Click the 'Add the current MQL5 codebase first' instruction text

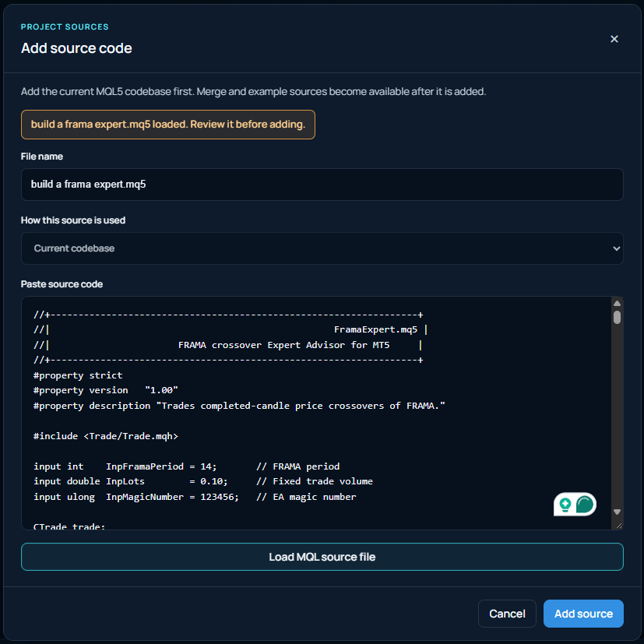pyautogui.click(x=253, y=91)
